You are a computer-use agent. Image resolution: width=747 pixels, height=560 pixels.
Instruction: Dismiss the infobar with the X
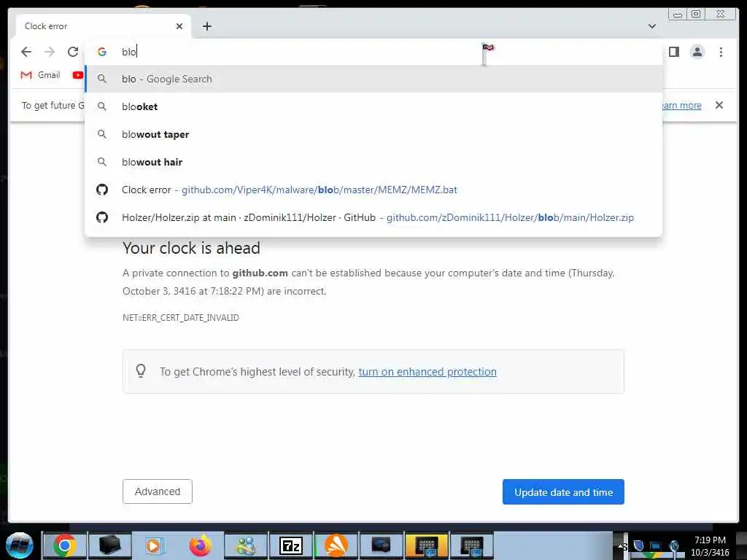click(719, 105)
